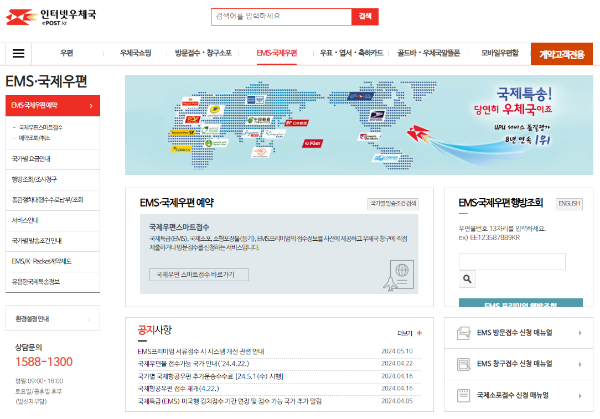Expand the EMS·국제우편 예약 sidebar chevron
This screenshot has height=419, width=600.
(91, 106)
